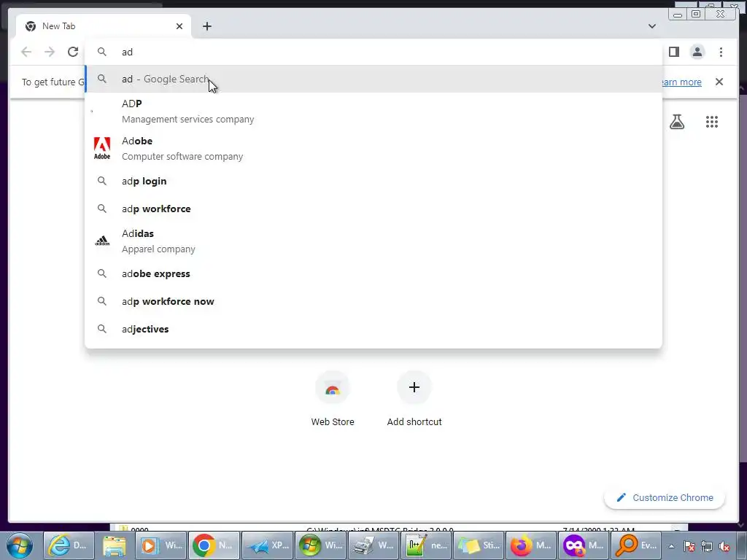Open the Web Store shortcut
The width and height of the screenshot is (747, 560).
(x=333, y=399)
